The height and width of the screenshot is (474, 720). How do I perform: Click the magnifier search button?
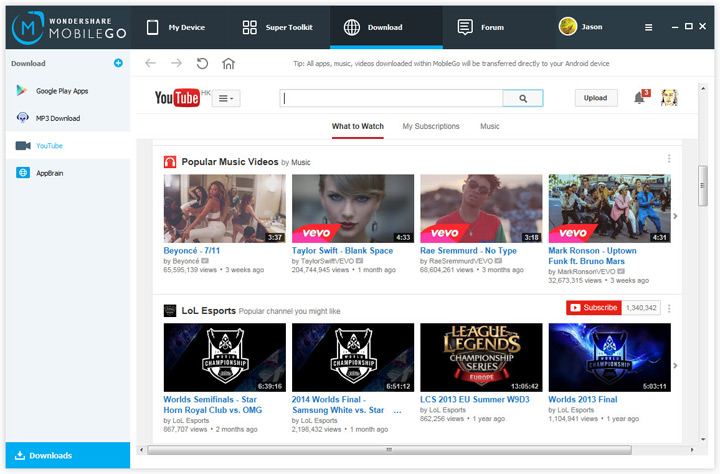tap(523, 98)
